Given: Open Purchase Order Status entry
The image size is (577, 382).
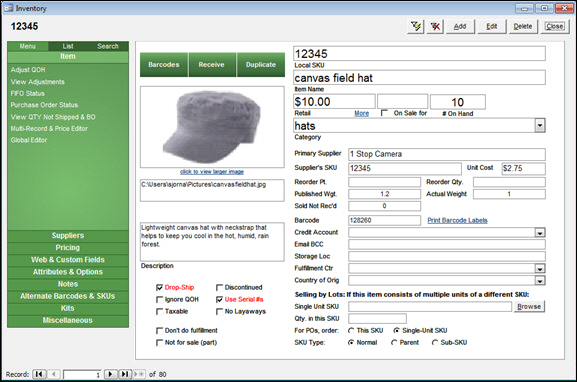Looking at the screenshot, I should coord(44,105).
